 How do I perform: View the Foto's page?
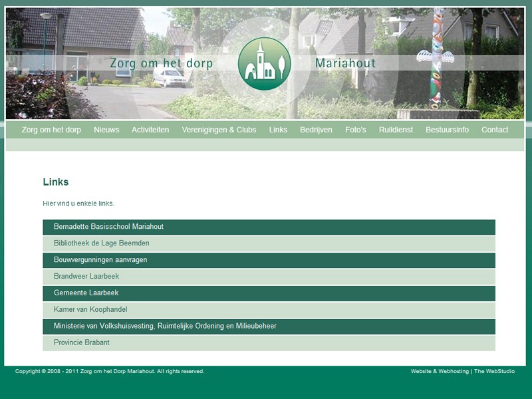pos(356,130)
